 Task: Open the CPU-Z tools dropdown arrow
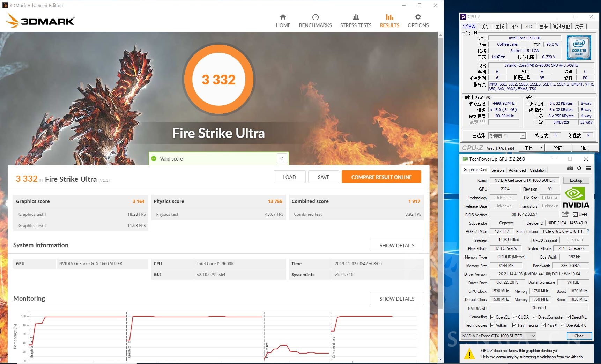click(541, 148)
